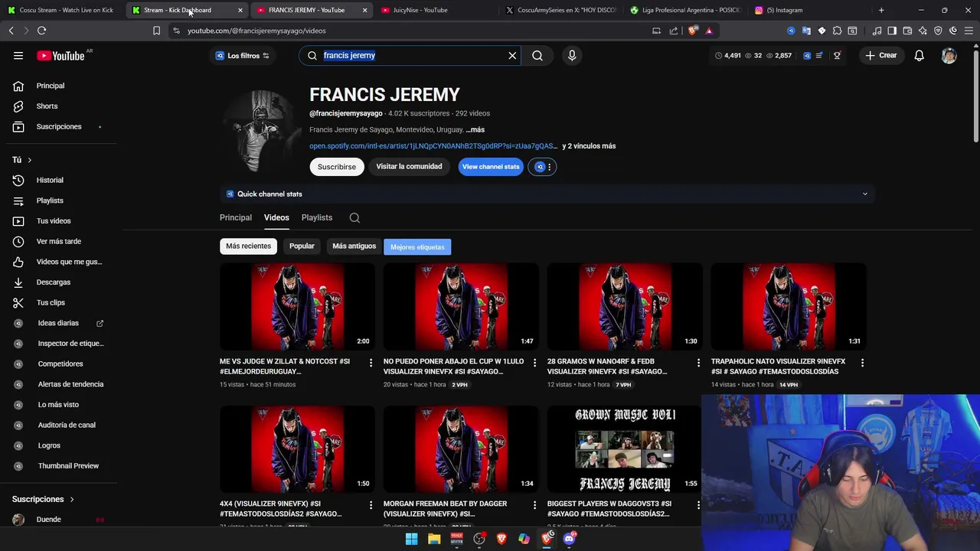The width and height of the screenshot is (980, 551).
Task: Open File Explorer from taskbar
Action: click(434, 539)
